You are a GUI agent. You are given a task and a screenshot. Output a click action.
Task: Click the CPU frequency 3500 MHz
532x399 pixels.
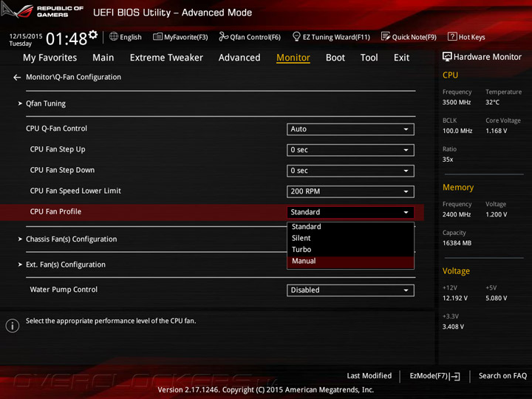click(x=457, y=103)
